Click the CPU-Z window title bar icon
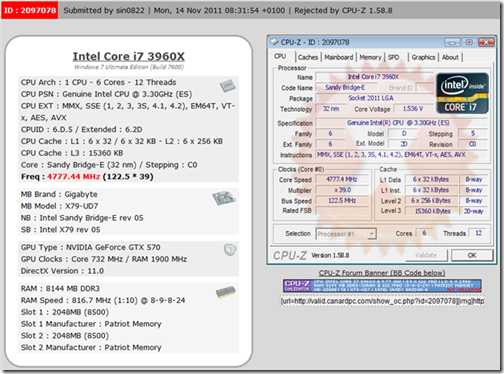Viewport: 504px width, 374px height. [x=274, y=42]
